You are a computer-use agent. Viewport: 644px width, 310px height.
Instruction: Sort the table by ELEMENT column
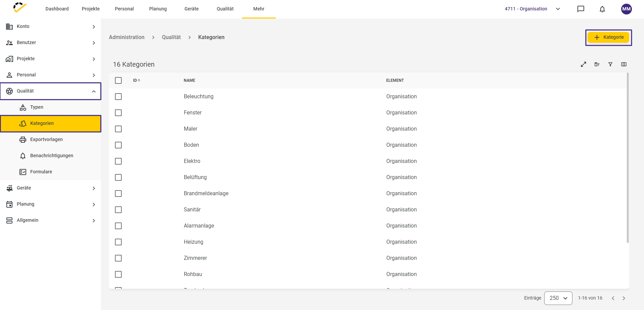click(395, 80)
